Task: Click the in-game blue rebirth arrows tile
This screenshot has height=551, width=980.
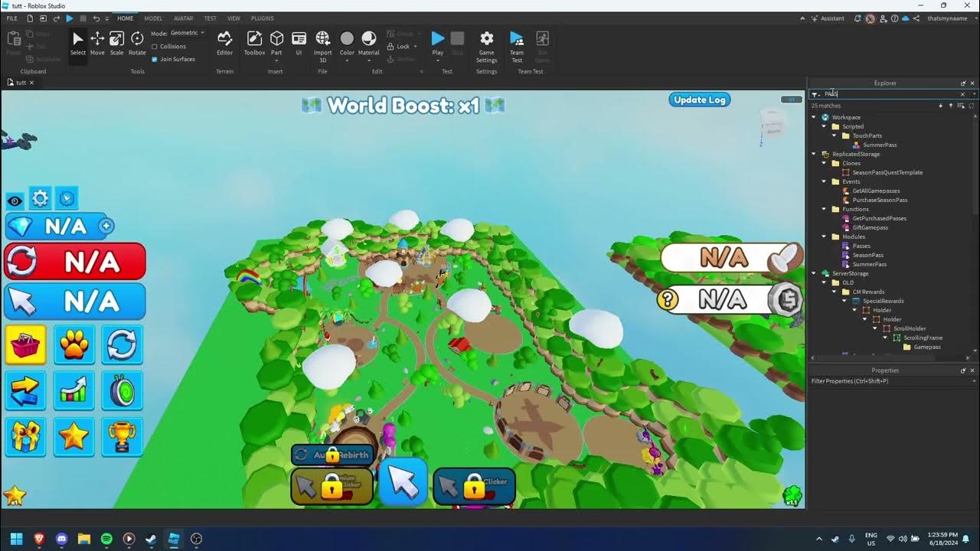Action: point(122,345)
